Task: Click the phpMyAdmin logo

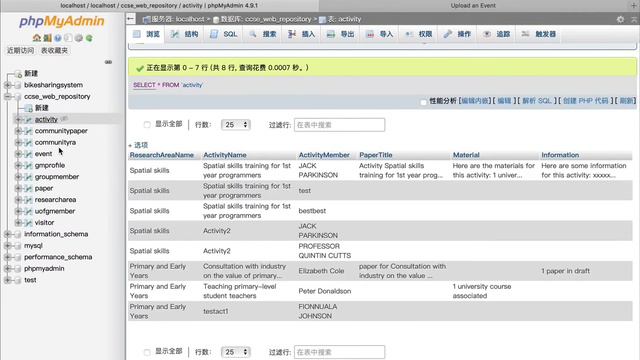Action: 62,21
